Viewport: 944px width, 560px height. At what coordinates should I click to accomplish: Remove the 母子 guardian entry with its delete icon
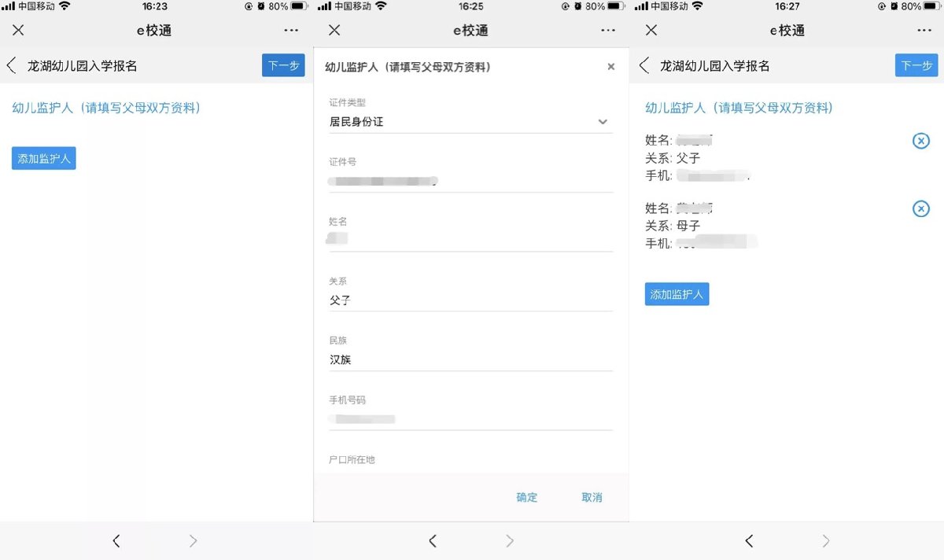[920, 208]
